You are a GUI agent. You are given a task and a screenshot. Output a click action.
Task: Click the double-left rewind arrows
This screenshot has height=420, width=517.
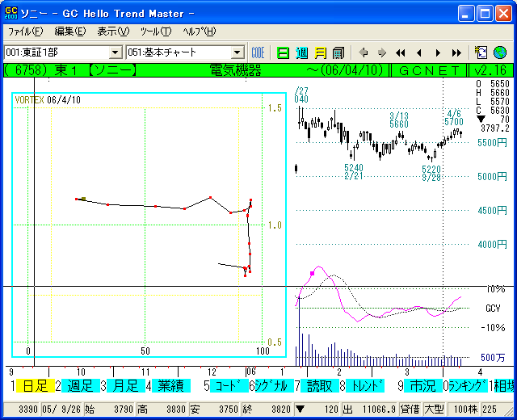point(401,52)
